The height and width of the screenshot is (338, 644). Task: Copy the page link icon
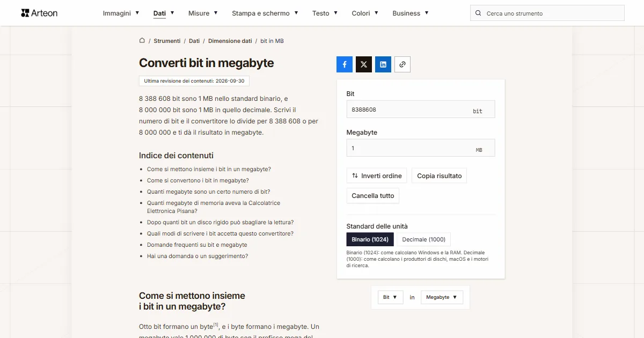click(x=402, y=64)
